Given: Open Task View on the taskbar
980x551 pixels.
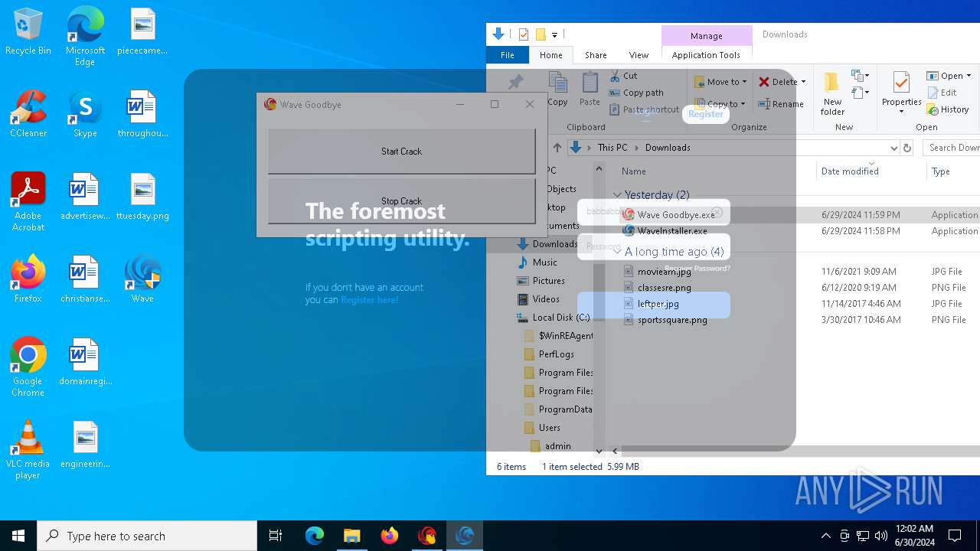Looking at the screenshot, I should click(x=276, y=536).
